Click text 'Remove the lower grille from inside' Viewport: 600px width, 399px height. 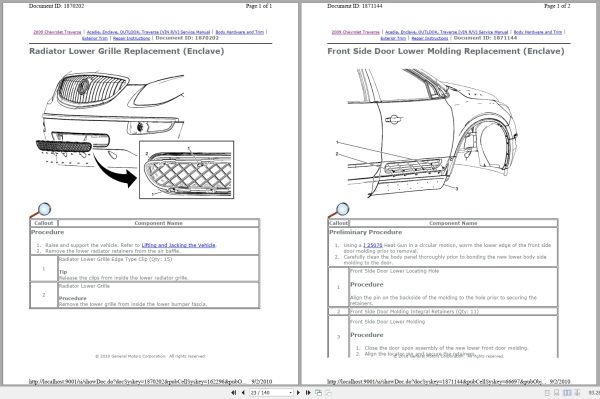pyautogui.click(x=133, y=304)
